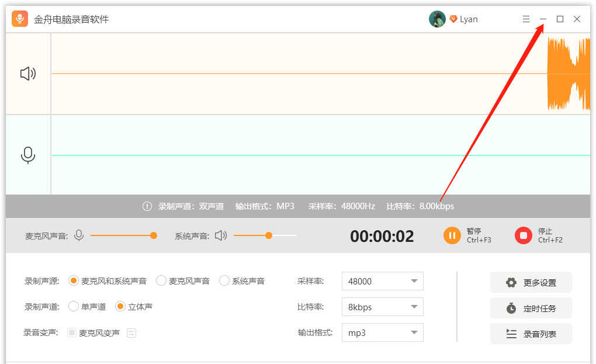Open the 比特率 dropdown showing 8kbps
Screen dimensions: 596x364
(x=382, y=307)
